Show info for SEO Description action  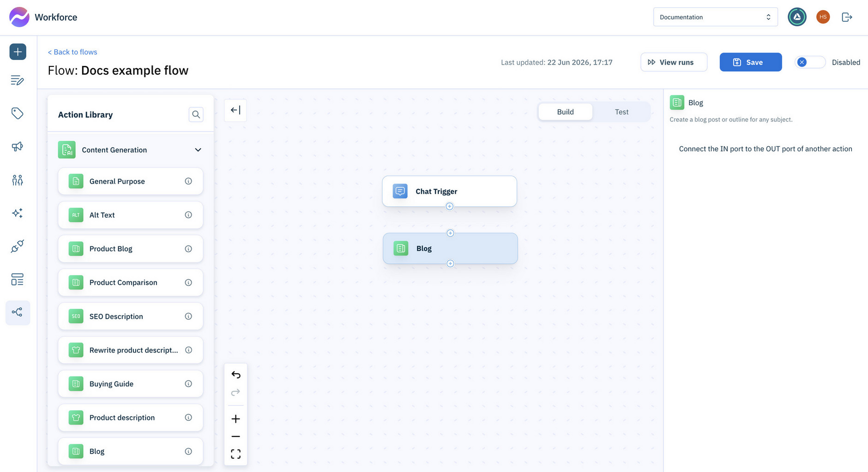coord(188,317)
